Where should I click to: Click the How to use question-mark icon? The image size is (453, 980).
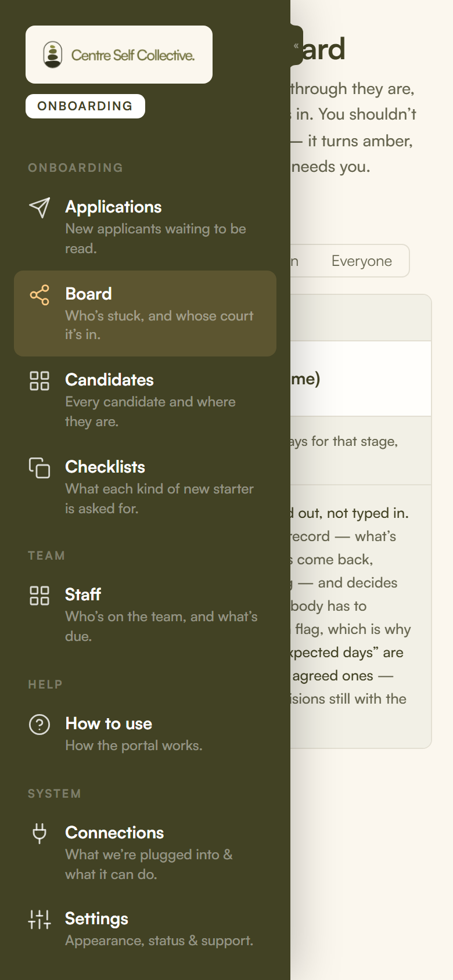pos(39,725)
